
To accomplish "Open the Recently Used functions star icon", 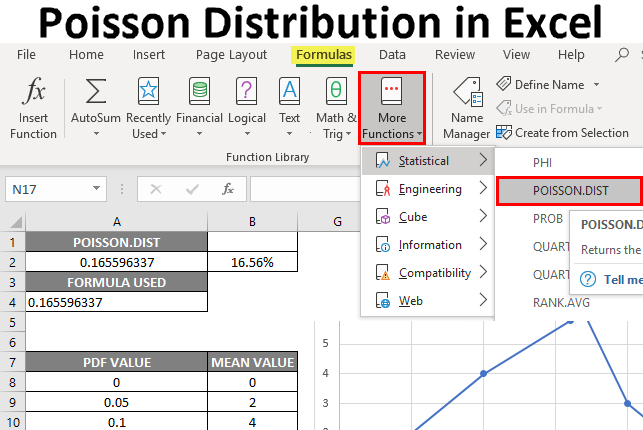I will (148, 91).
